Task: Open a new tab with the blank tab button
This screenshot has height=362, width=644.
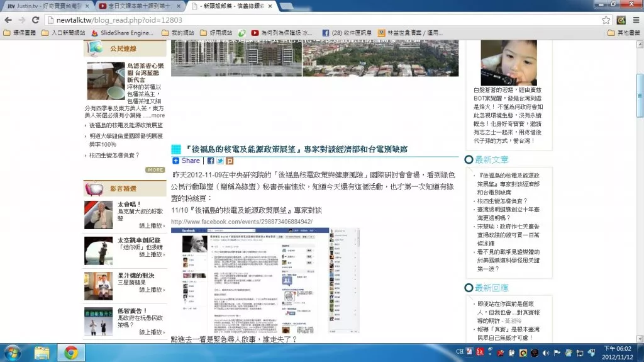Action: pos(286,6)
